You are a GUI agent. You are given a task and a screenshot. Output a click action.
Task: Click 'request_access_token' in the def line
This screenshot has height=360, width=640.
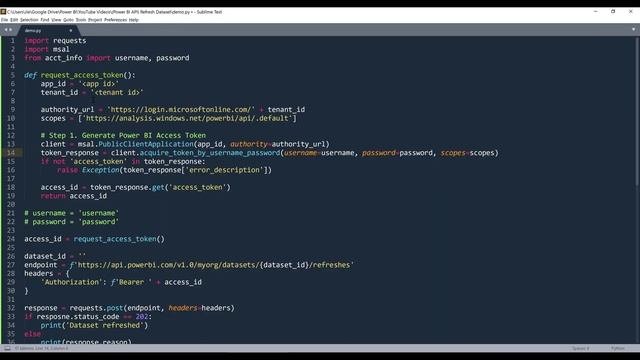tap(82, 75)
